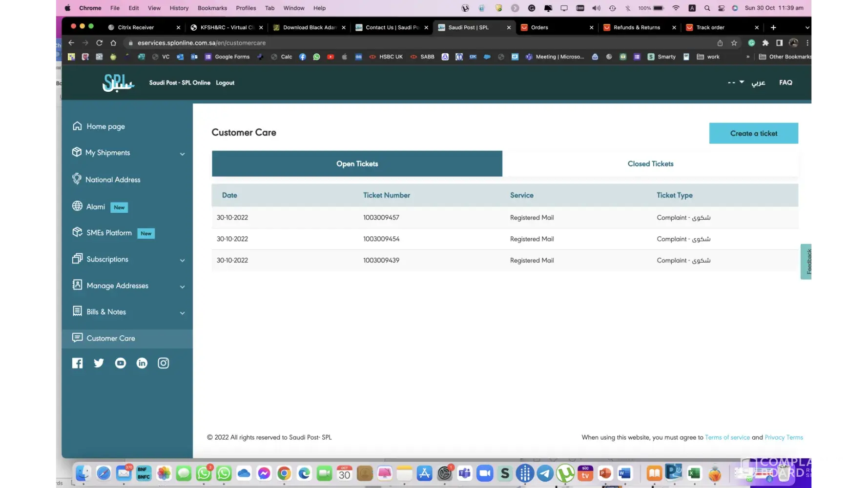The height and width of the screenshot is (488, 868).
Task: Click the Create a ticket button
Action: click(x=753, y=133)
